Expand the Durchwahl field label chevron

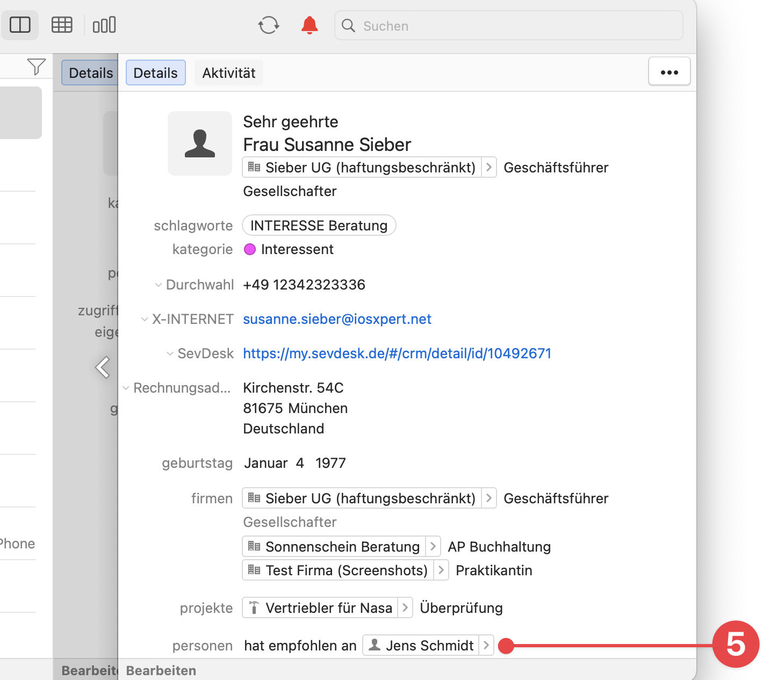(159, 285)
